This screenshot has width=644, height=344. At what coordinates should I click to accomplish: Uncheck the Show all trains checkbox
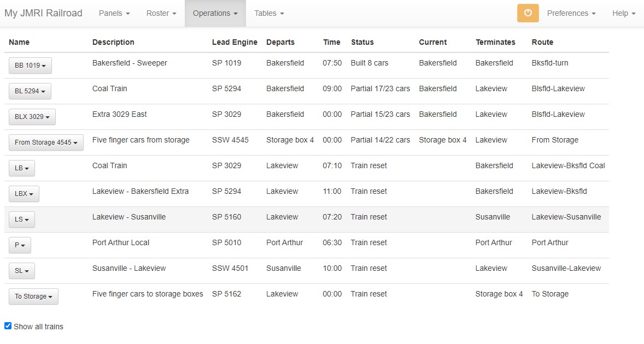[8, 326]
